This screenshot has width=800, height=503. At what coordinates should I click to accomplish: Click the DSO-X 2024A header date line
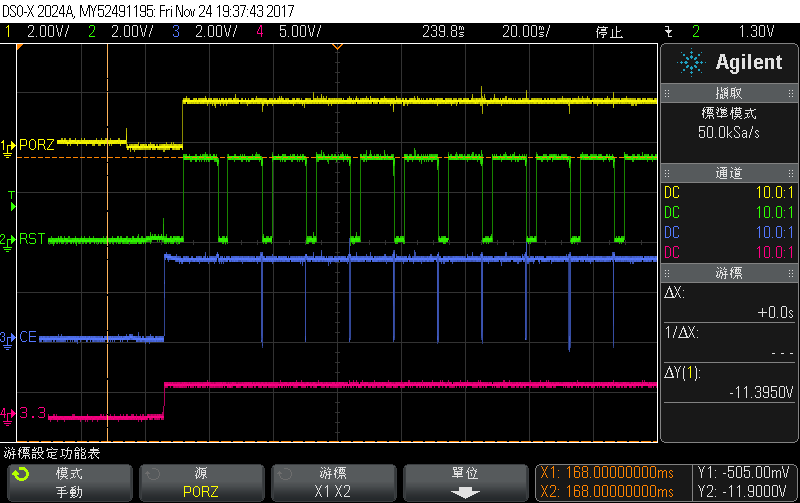pyautogui.click(x=148, y=11)
